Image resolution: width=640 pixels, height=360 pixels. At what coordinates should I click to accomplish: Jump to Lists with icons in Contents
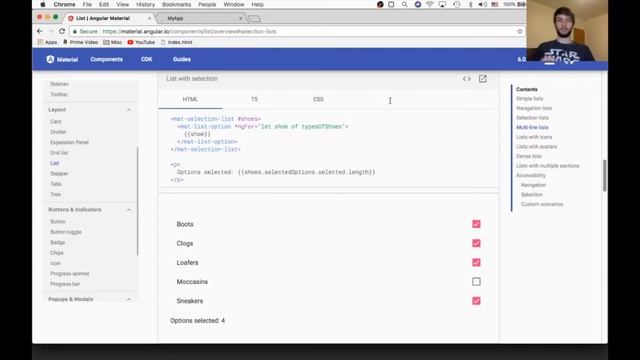point(534,137)
